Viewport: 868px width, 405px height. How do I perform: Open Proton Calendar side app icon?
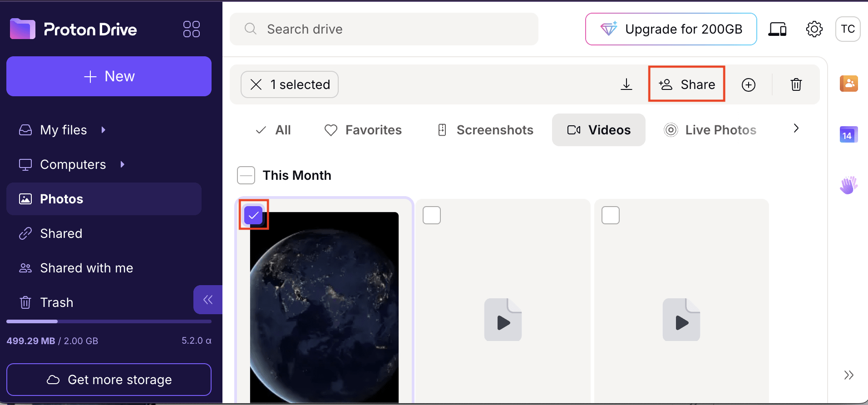[848, 134]
